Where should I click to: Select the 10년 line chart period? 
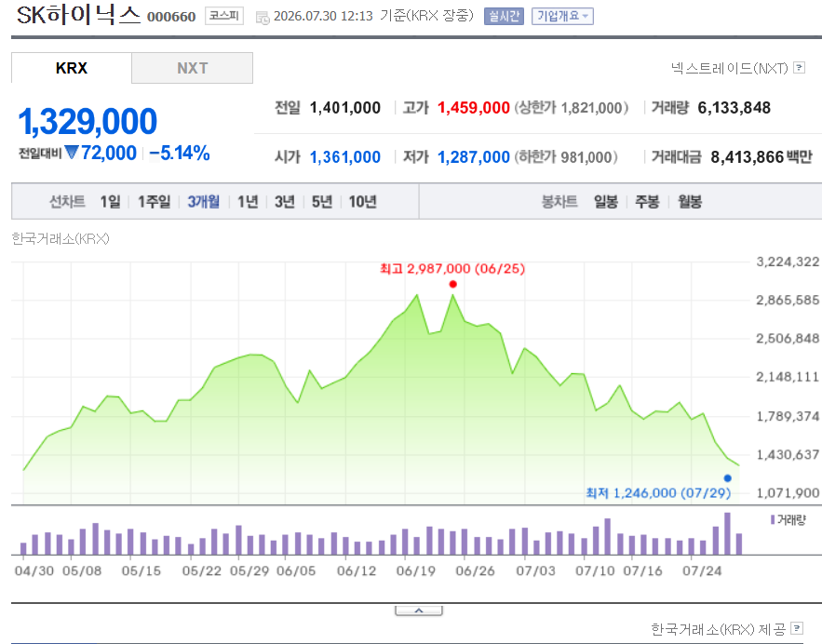click(x=363, y=202)
